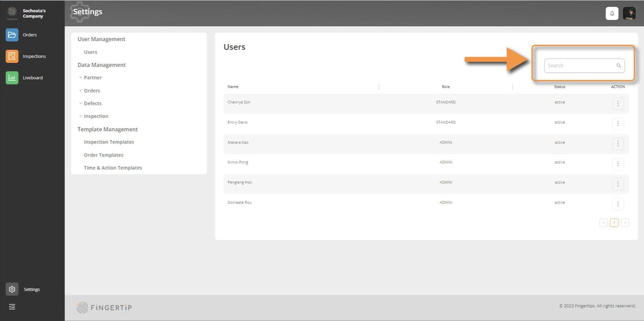Click the Fingertip footer logo
Screen dimensions: 644x321
[104, 308]
